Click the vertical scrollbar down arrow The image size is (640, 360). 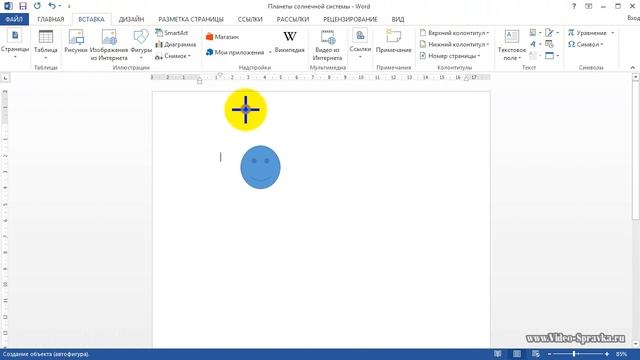click(636, 344)
